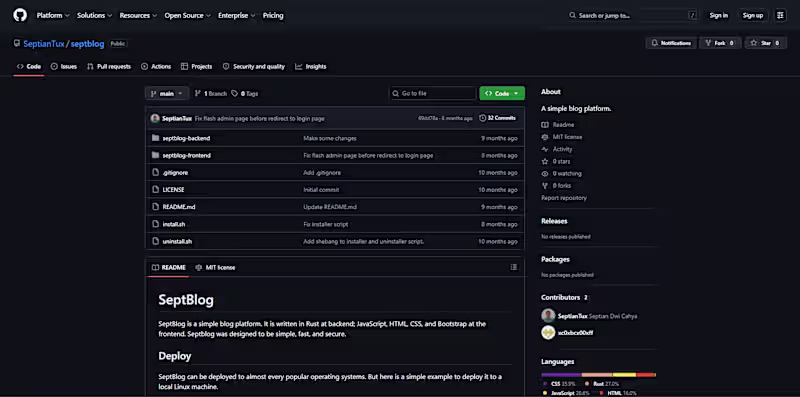Open the SeptianTux owner link
Image resolution: width=800 pixels, height=397 pixels.
point(44,44)
